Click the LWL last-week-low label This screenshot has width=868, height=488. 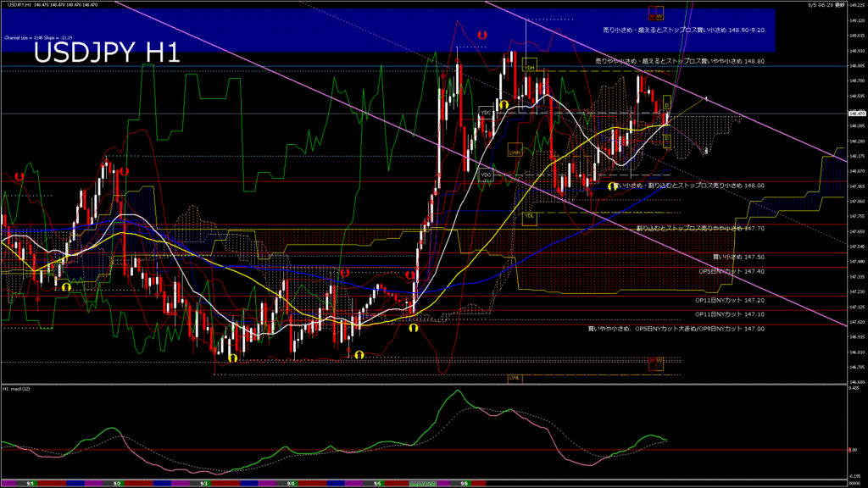coord(515,377)
